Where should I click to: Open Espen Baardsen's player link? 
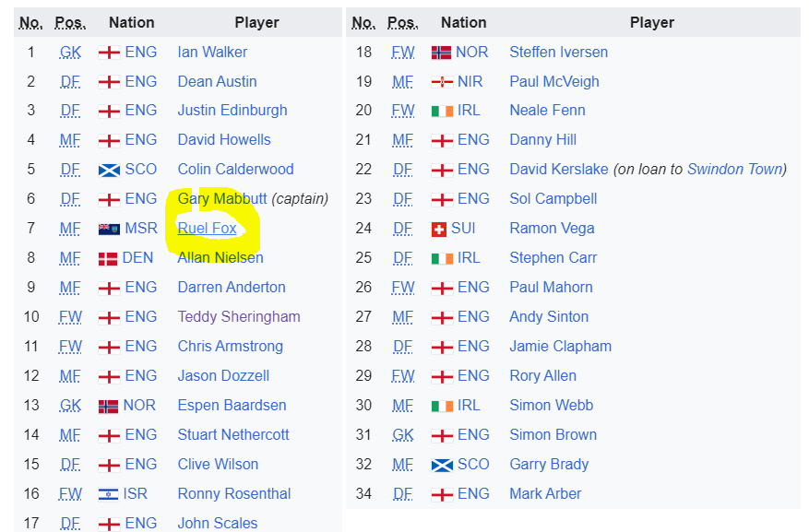click(x=232, y=405)
